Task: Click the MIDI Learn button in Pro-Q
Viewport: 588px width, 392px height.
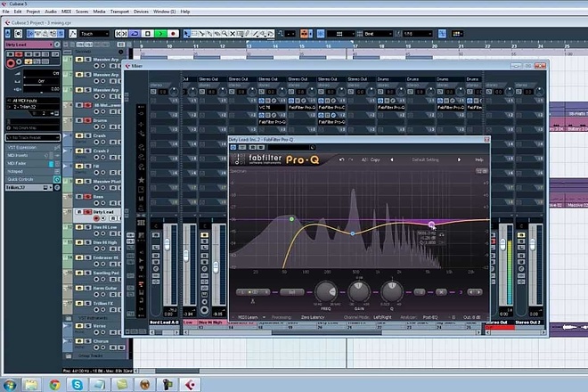Action: pos(249,317)
